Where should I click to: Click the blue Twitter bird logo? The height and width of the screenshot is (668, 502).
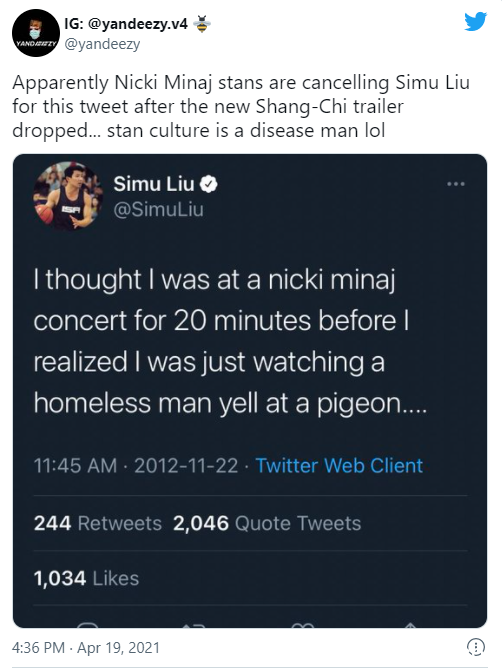pos(475,21)
